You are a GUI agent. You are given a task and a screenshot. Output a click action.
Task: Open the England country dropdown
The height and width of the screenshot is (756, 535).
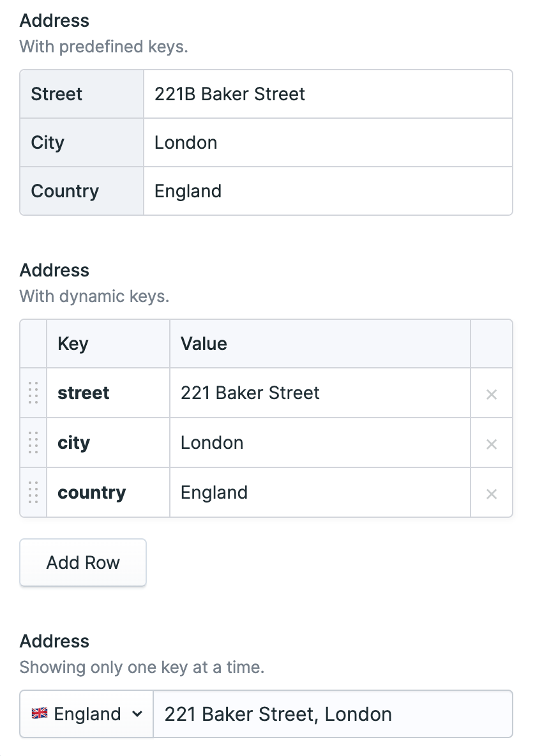[86, 714]
